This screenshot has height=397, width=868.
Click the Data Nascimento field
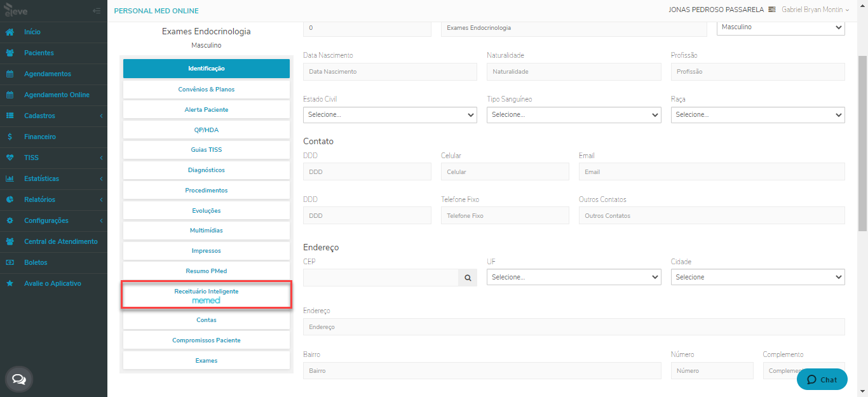[390, 72]
